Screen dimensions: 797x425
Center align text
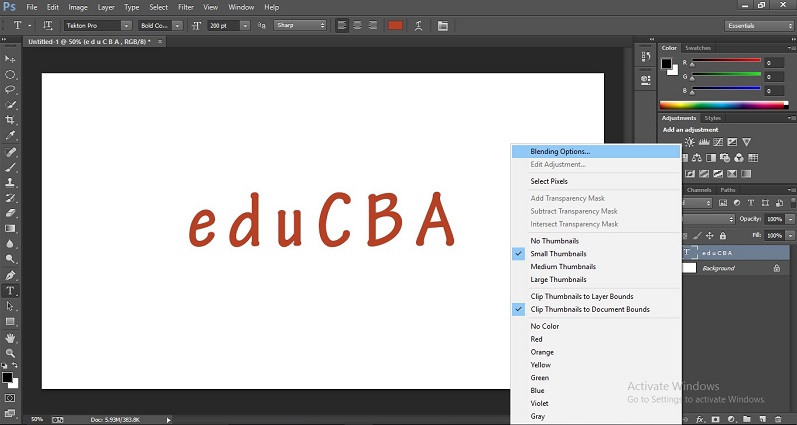357,25
